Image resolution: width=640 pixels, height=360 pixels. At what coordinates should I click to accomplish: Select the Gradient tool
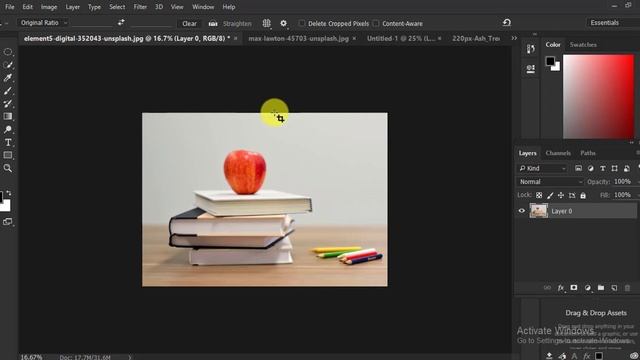pos(8,116)
